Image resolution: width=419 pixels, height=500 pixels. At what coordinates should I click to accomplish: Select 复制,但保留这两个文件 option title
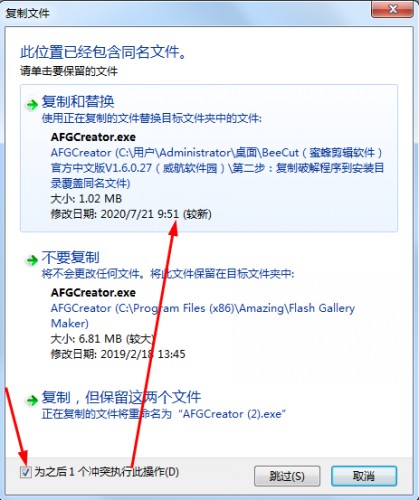tap(121, 397)
